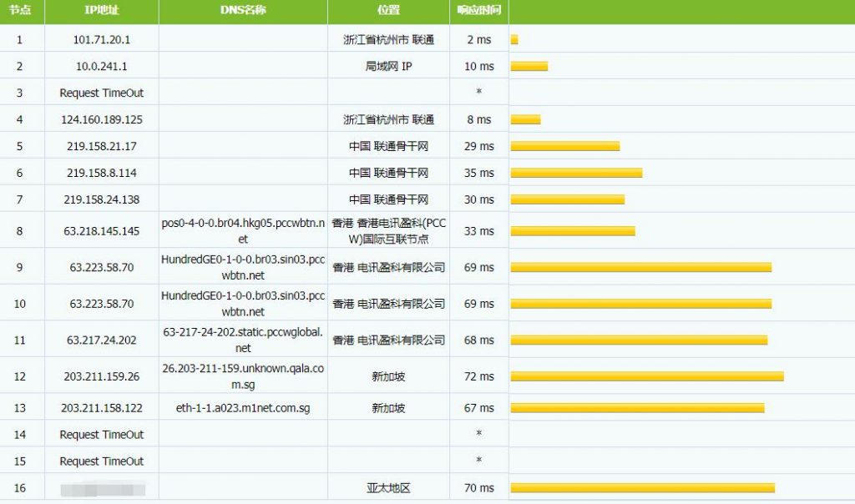Click 香港 电讯盈科有限公司 in row 11
Viewport: 855px width, 504px height.
(x=388, y=340)
